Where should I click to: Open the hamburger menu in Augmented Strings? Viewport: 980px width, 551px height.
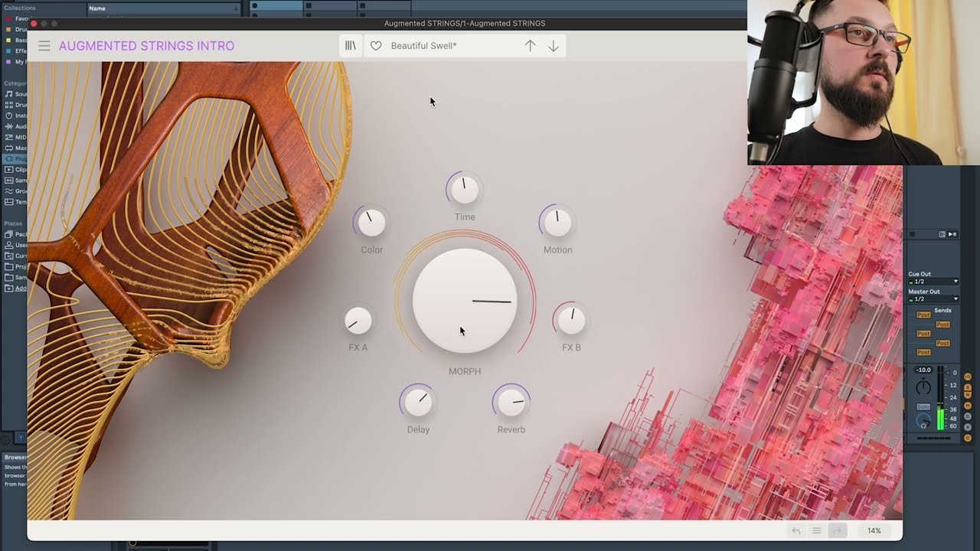[44, 46]
